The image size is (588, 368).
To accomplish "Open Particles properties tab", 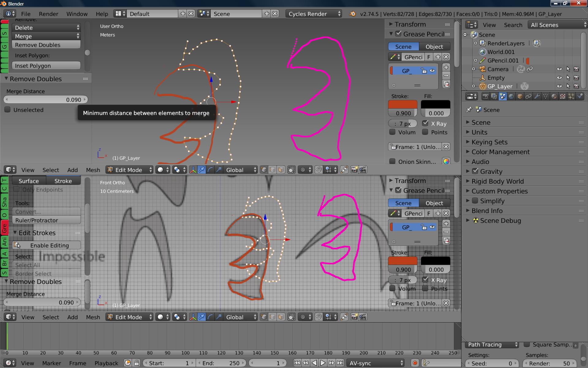I will tap(571, 97).
